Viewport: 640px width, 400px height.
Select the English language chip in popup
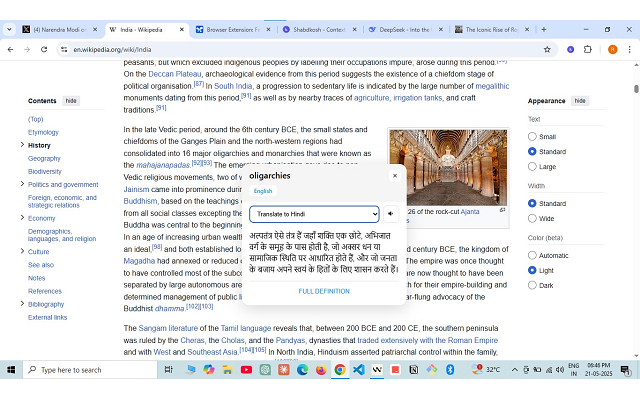point(263,191)
